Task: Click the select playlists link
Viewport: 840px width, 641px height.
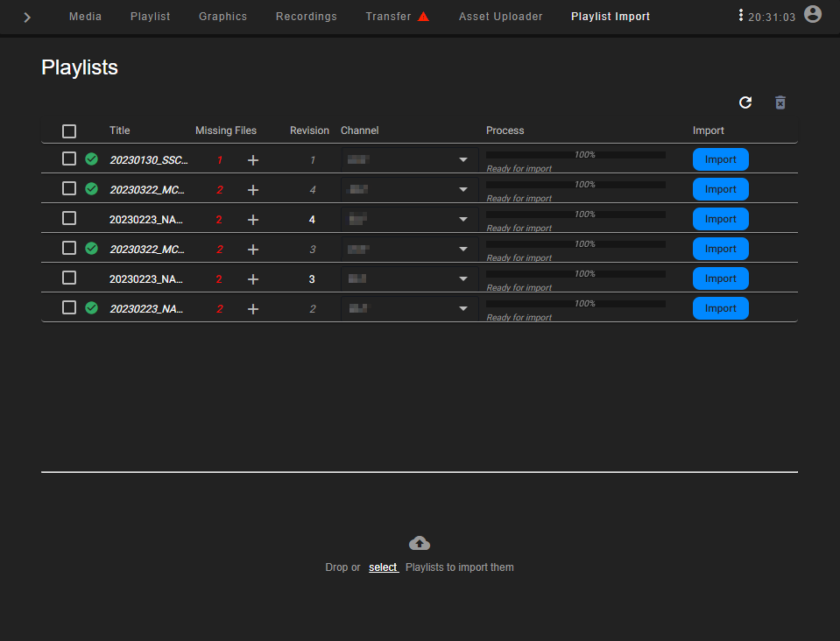Action: (x=383, y=567)
